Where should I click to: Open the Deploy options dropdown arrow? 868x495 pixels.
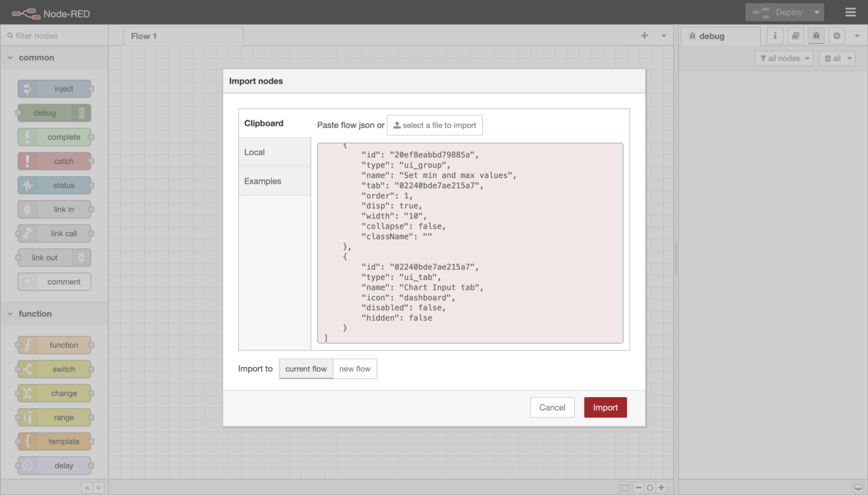click(817, 12)
